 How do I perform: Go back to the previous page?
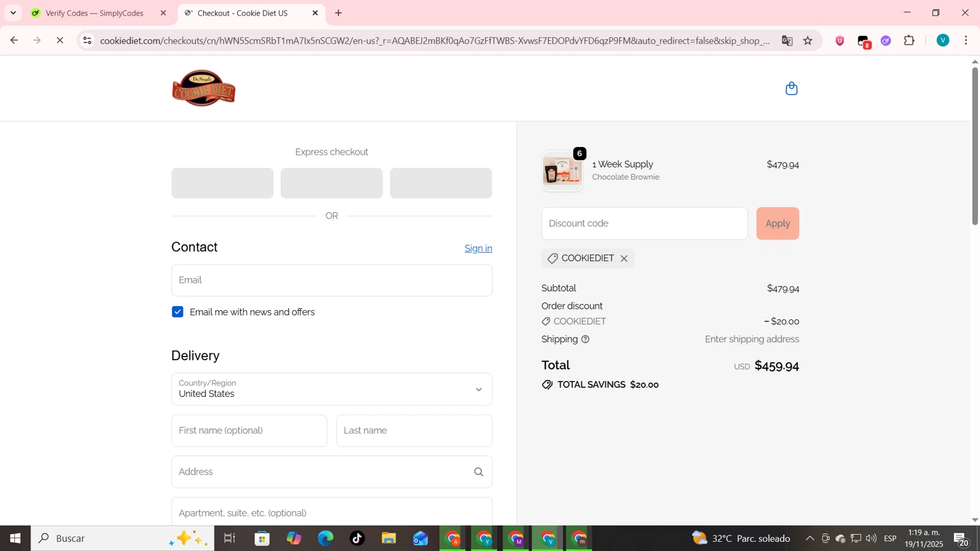[14, 40]
